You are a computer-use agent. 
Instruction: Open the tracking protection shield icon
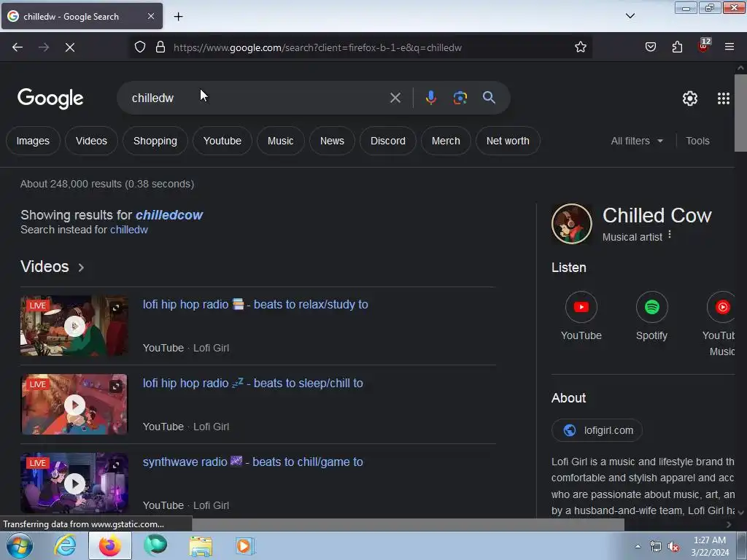(x=139, y=47)
